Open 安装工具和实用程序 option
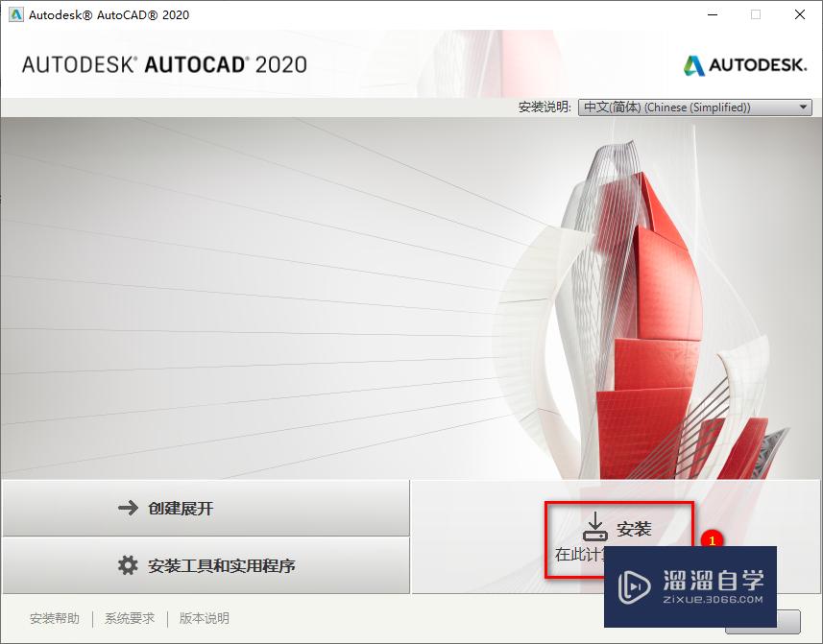 click(206, 565)
